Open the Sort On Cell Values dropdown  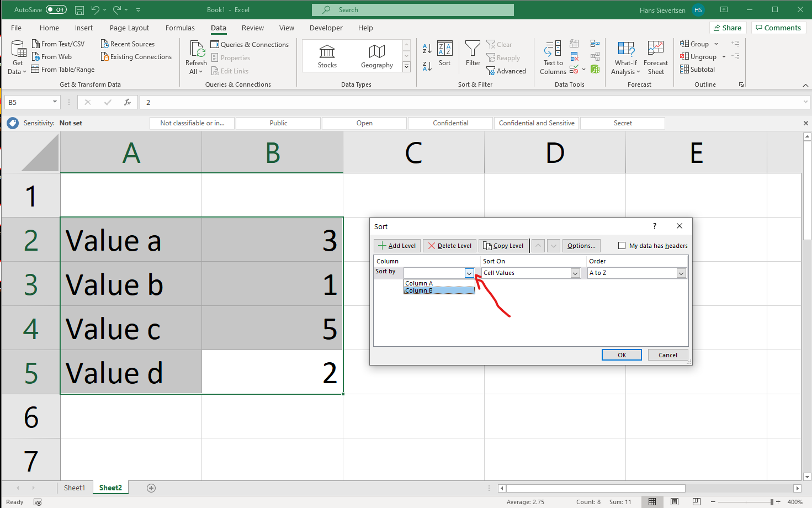coord(575,273)
